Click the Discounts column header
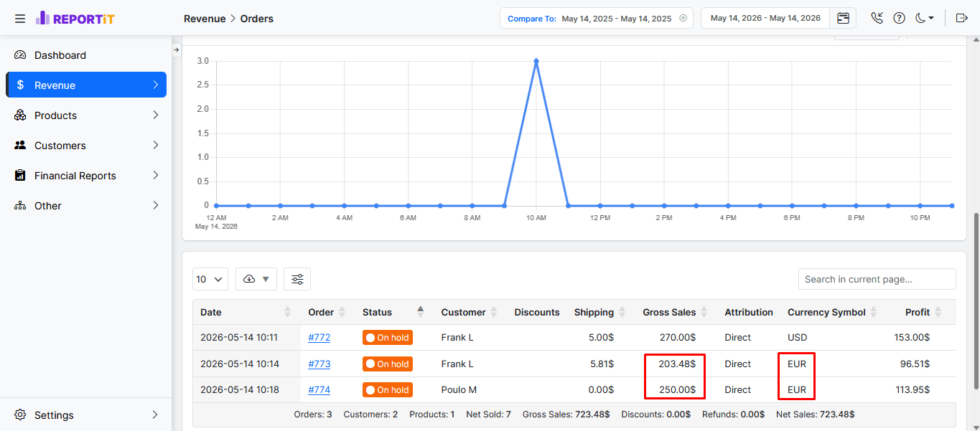The height and width of the screenshot is (431, 980). [537, 312]
